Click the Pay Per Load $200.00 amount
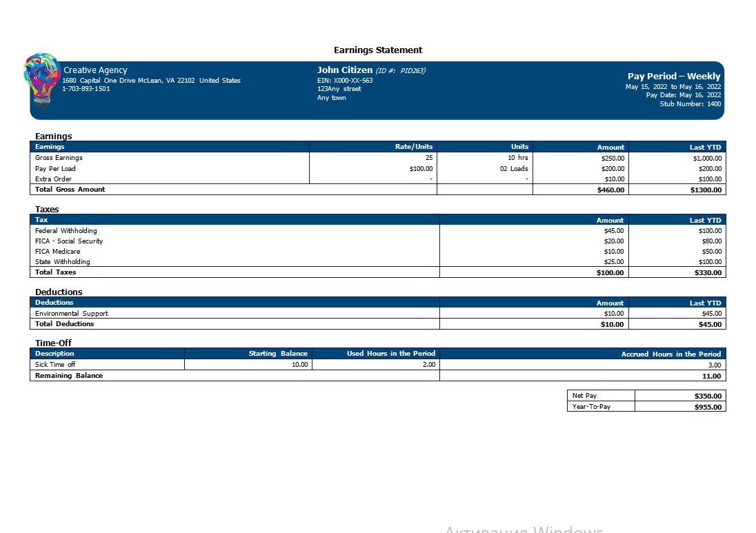The width and height of the screenshot is (756, 533). coord(613,169)
